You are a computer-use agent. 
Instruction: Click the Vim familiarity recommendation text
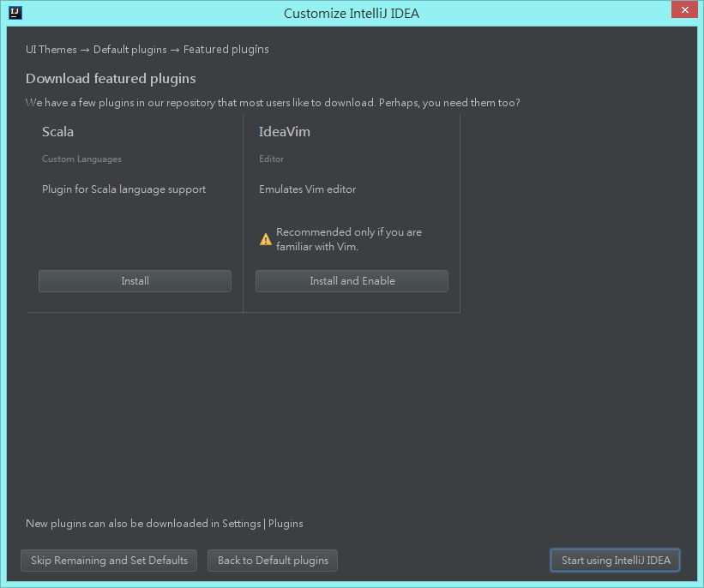coord(349,239)
